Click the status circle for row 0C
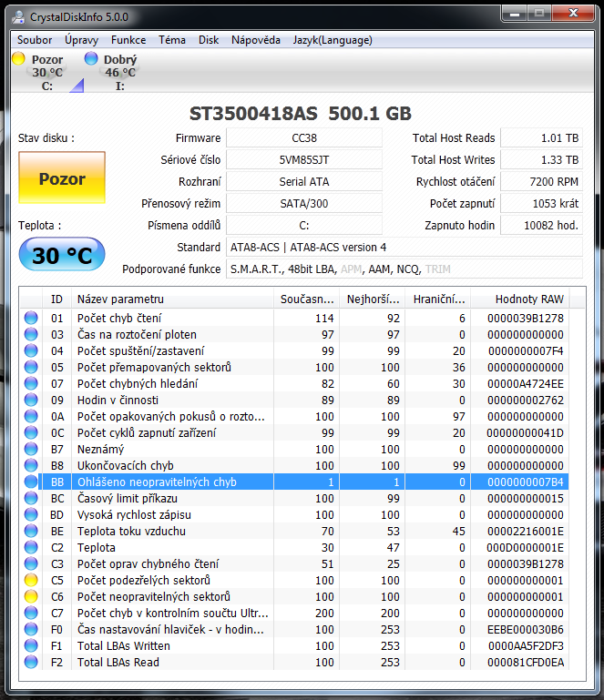The height and width of the screenshot is (700, 604). tap(31, 432)
